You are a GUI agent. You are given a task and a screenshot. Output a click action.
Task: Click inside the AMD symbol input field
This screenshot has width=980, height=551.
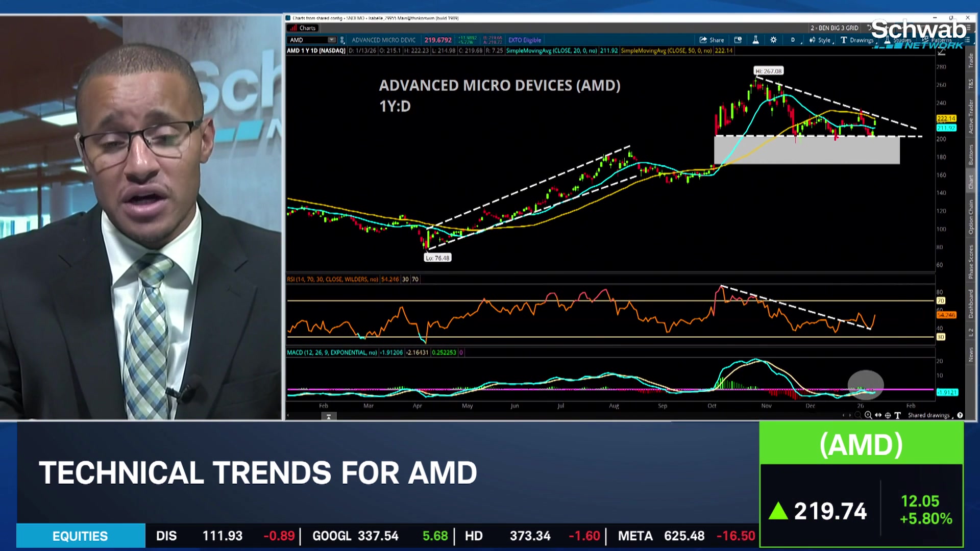pyautogui.click(x=306, y=40)
